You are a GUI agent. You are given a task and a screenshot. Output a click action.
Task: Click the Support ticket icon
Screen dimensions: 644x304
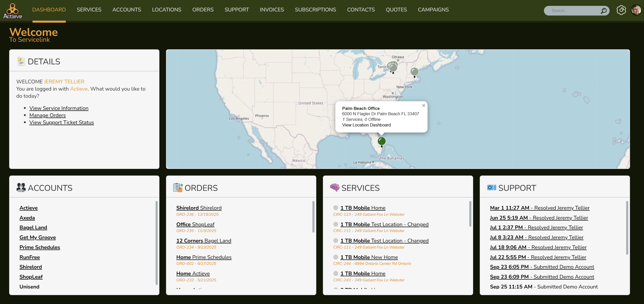(491, 187)
